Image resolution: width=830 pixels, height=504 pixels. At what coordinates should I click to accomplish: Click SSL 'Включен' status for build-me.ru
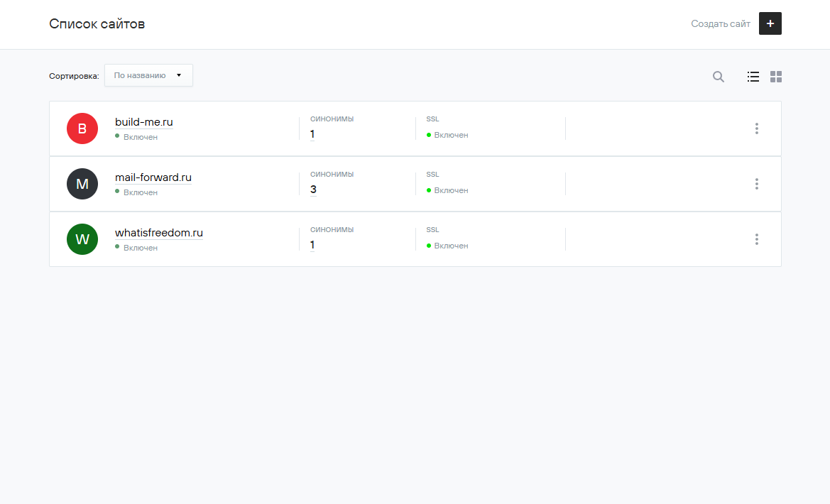pyautogui.click(x=450, y=135)
